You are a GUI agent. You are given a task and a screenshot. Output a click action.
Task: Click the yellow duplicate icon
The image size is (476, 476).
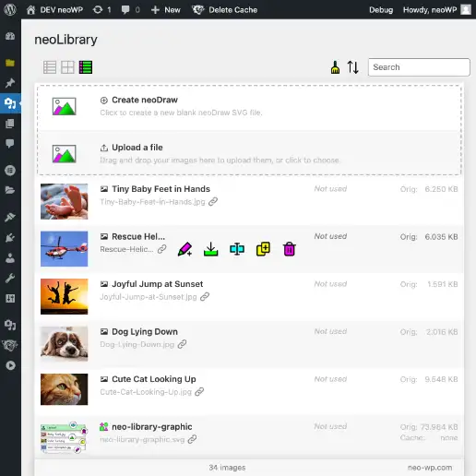pos(263,249)
